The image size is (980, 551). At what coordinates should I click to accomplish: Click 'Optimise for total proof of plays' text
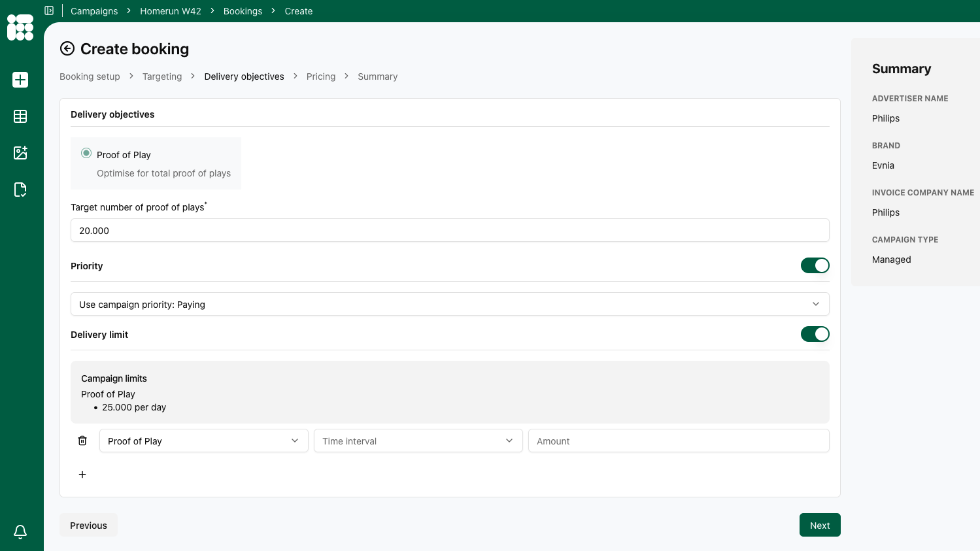[x=163, y=173]
